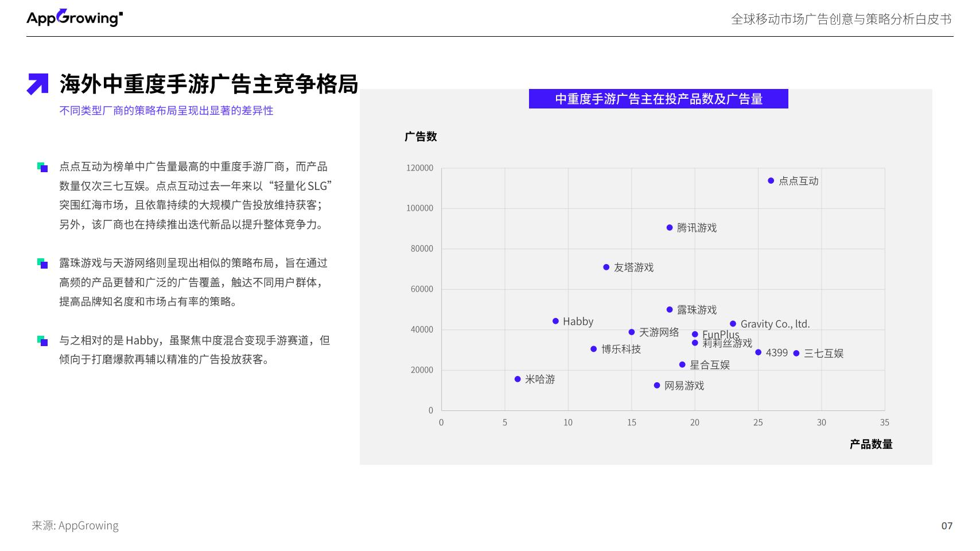Select the 三七互娱 data point dot
Viewport: 980px width, 551px height.
point(796,354)
